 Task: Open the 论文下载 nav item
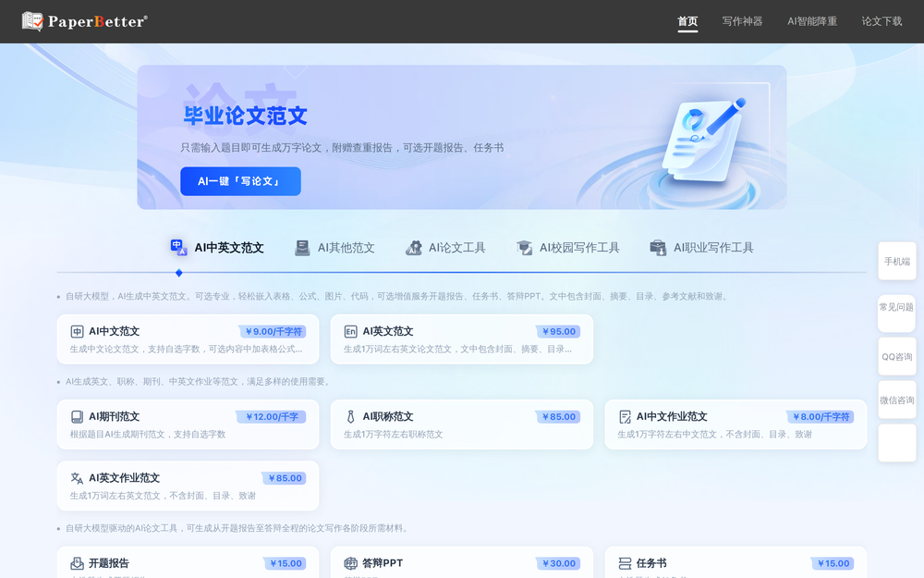point(881,21)
